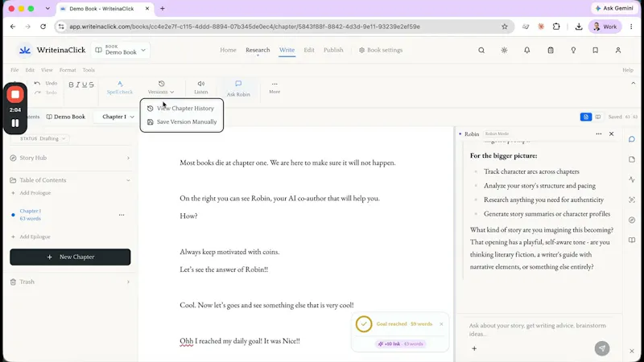Toggle strikethrough formatting
Viewport: 644px width, 362px height.
click(91, 84)
